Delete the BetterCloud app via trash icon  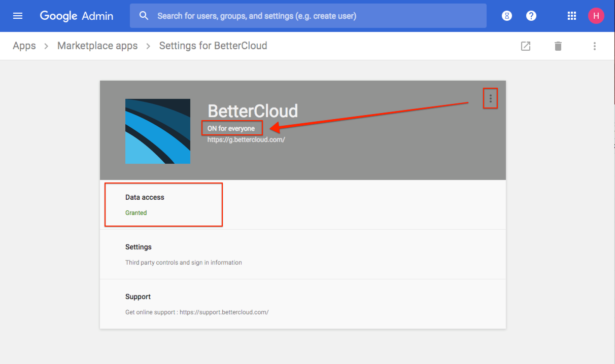coord(558,46)
